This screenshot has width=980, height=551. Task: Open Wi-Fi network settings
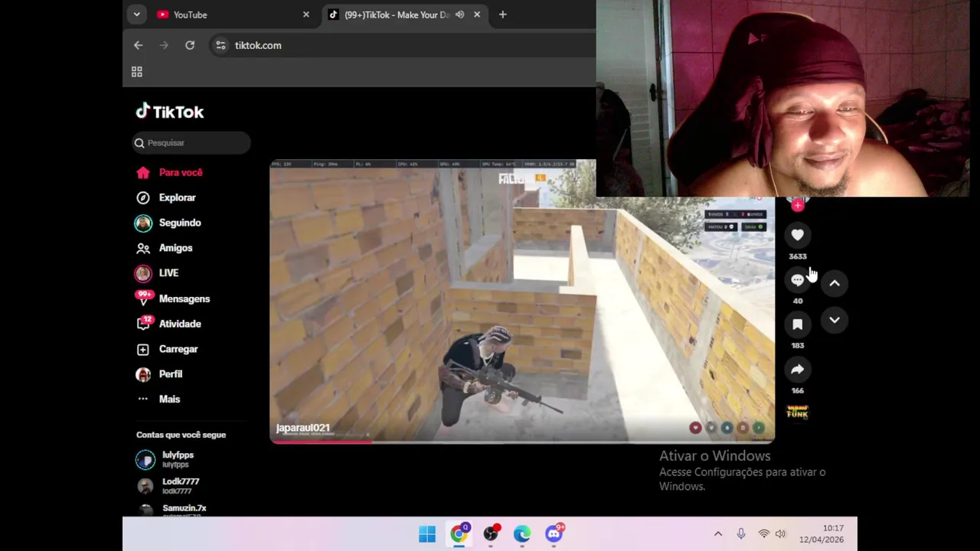tap(763, 534)
